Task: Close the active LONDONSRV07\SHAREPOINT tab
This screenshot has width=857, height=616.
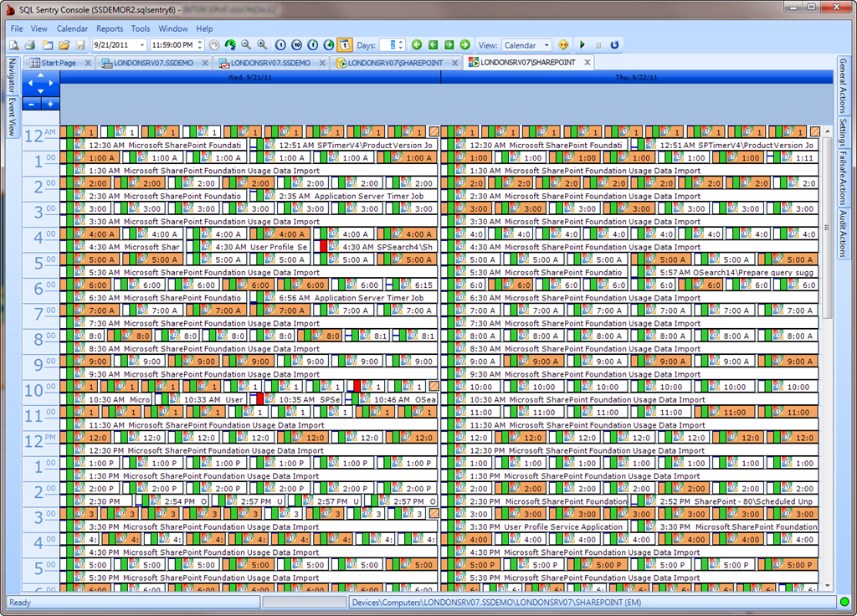Action: (x=587, y=62)
